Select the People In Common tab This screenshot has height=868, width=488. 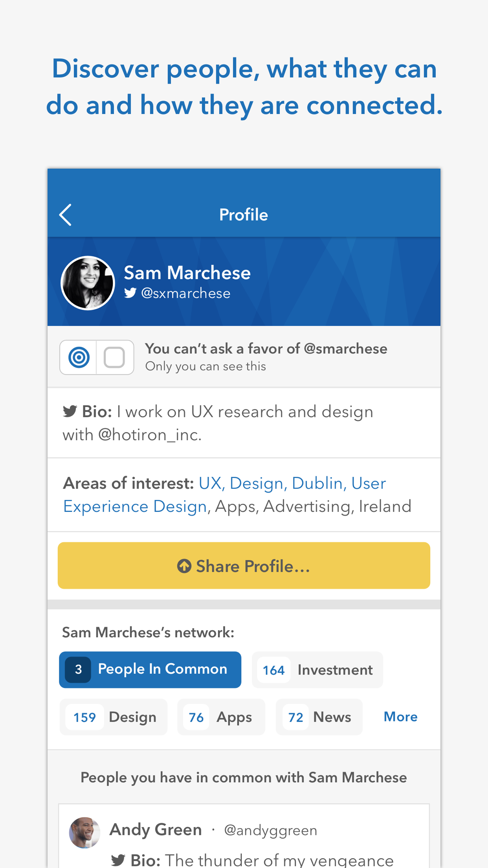pos(150,669)
